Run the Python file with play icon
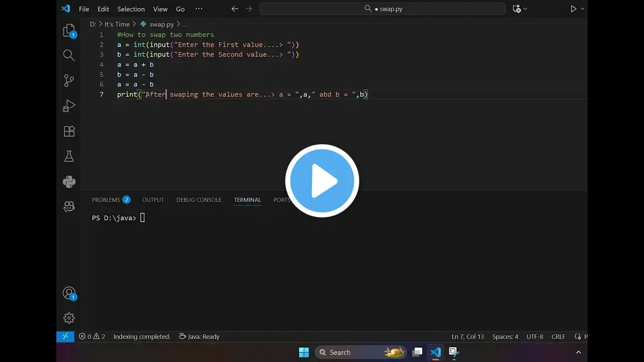Screen dimensions: 644x362 pos(573,9)
